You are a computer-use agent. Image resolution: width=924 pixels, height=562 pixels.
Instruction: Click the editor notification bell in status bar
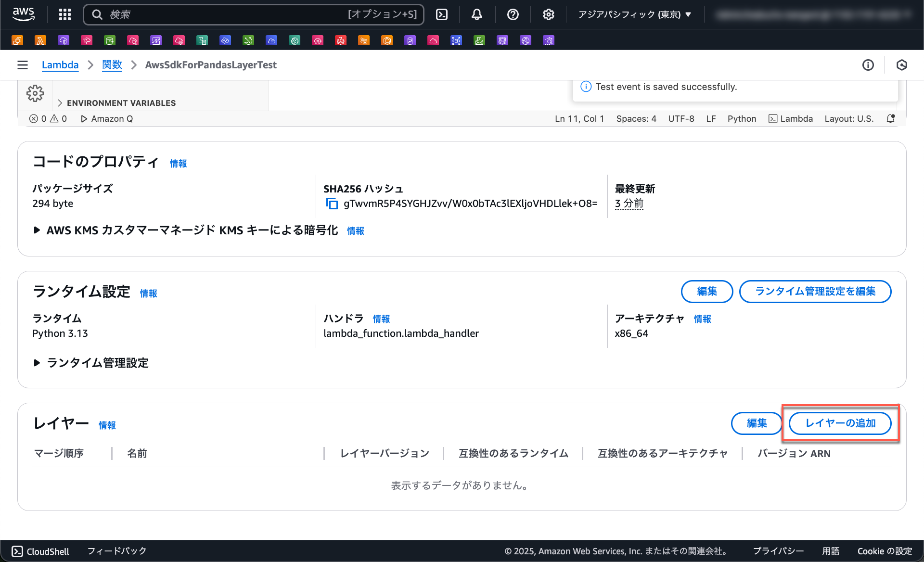tap(890, 118)
